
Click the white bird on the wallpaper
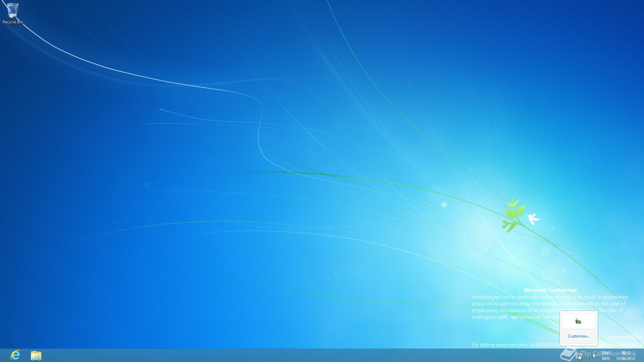532,219
